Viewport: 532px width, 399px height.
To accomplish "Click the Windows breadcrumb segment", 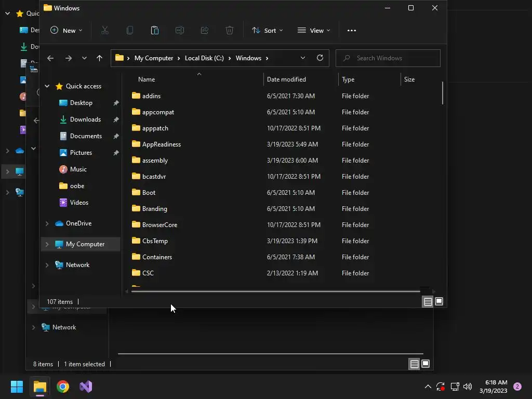I will [248, 58].
